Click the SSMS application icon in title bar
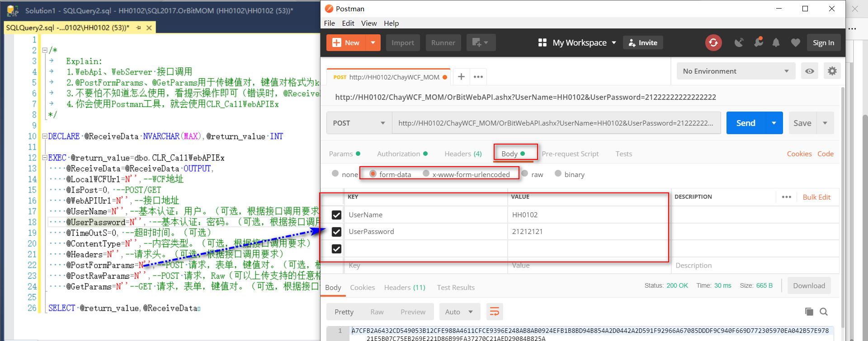This screenshot has width=868, height=341. (x=12, y=10)
